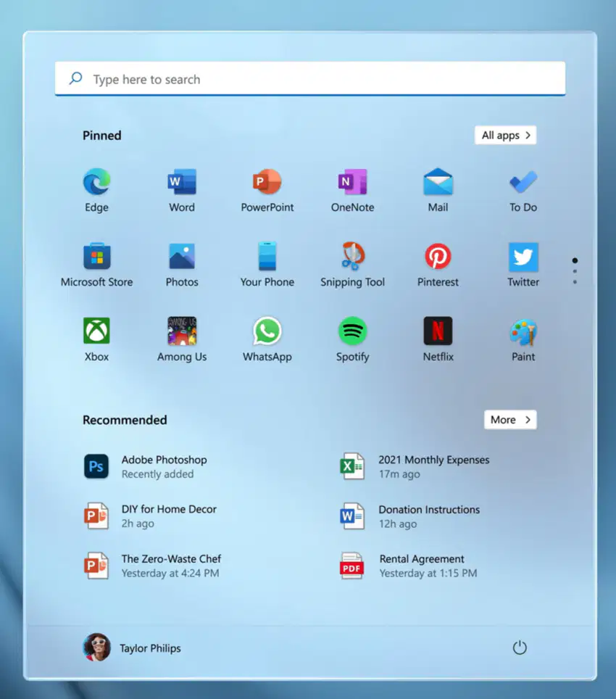616x699 pixels.
Task: Open Taylor Philips account menu
Action: pos(132,648)
